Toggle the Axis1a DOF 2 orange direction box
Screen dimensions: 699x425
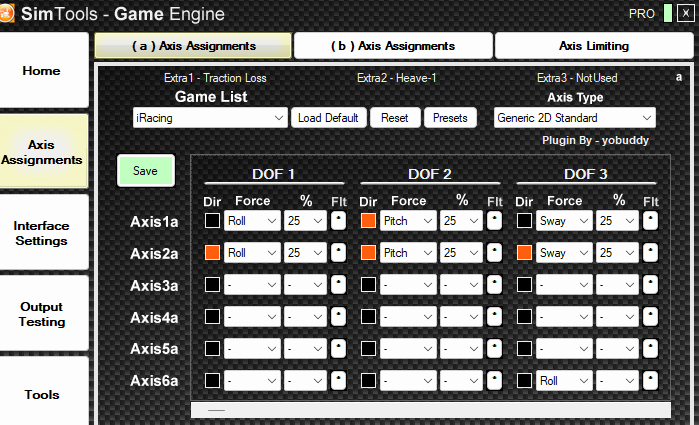(368, 220)
